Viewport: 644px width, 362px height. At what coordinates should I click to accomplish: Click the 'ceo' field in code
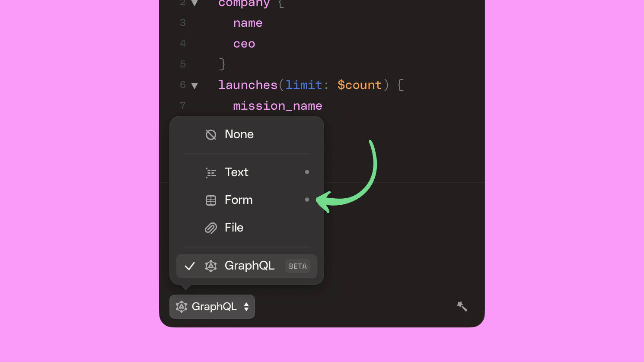244,44
